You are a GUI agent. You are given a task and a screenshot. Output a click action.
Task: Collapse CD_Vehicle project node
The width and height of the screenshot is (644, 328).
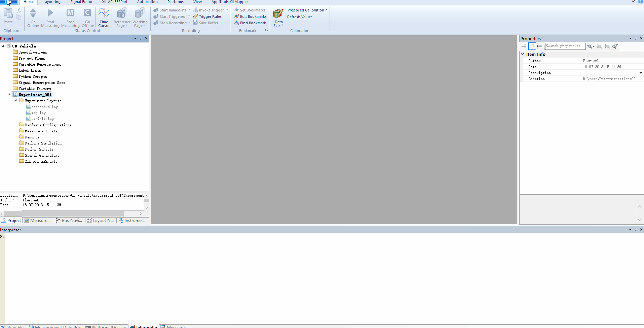pyautogui.click(x=3, y=46)
